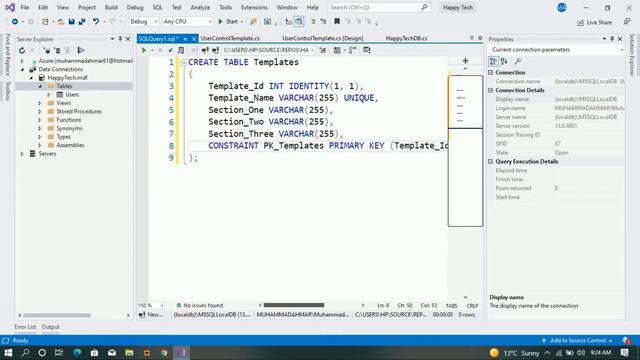Switch to UserControlTemplate.cs [Design] tab
The height and width of the screenshot is (360, 640).
click(x=322, y=38)
